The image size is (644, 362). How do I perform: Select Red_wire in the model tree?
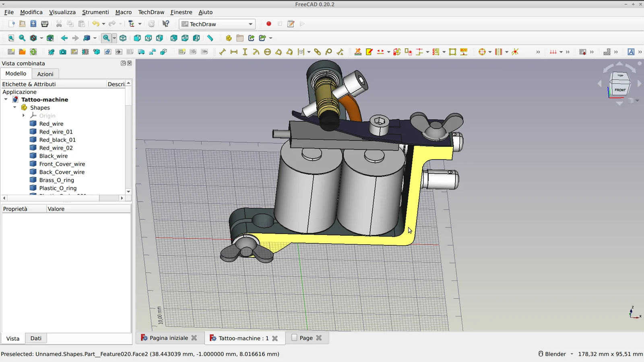51,123
